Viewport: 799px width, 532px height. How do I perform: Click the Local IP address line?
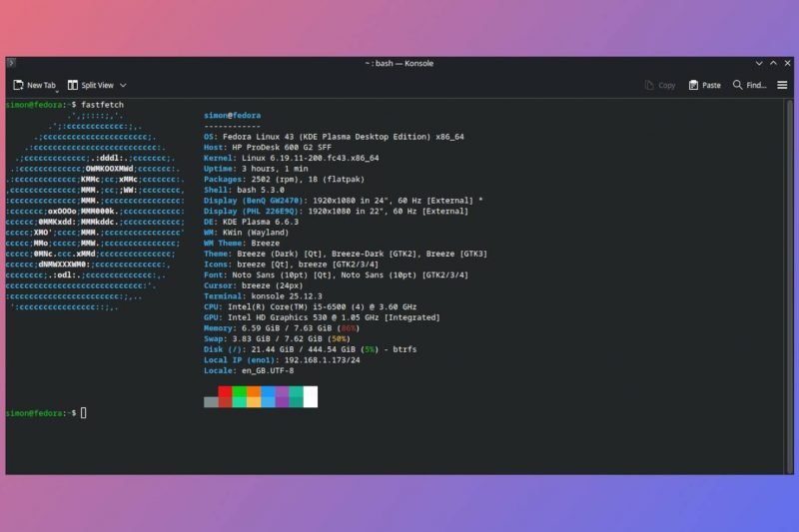point(282,359)
